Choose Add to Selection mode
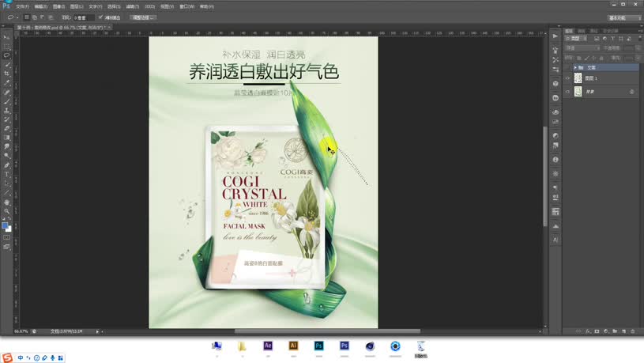The width and height of the screenshot is (644, 363). [35, 17]
